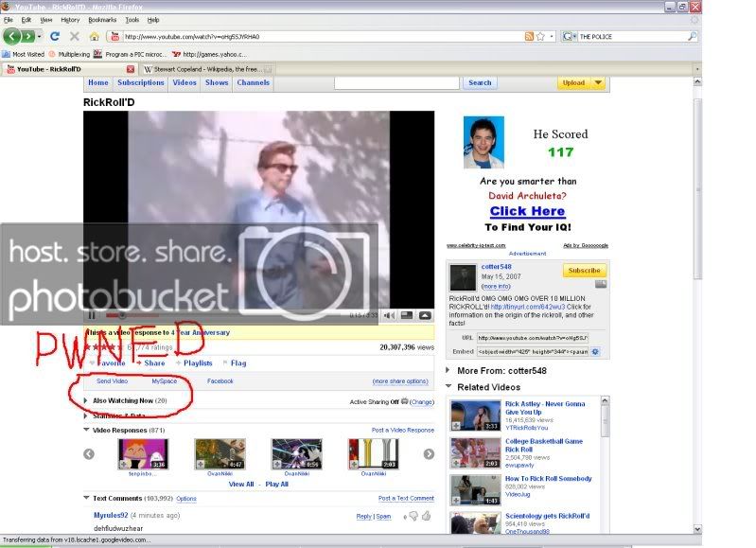
Task: Bookmark this page with the star icon
Action: (x=540, y=37)
